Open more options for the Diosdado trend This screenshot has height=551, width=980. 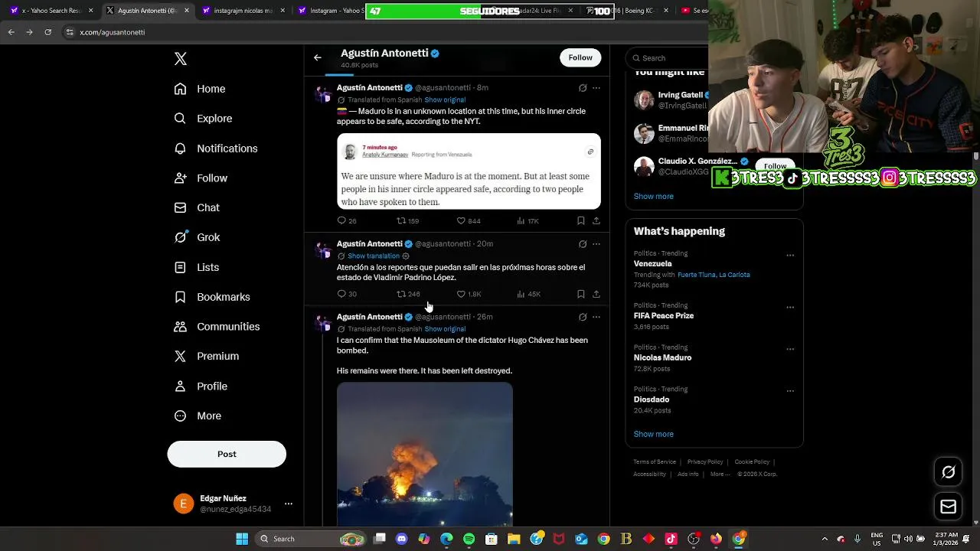(790, 391)
